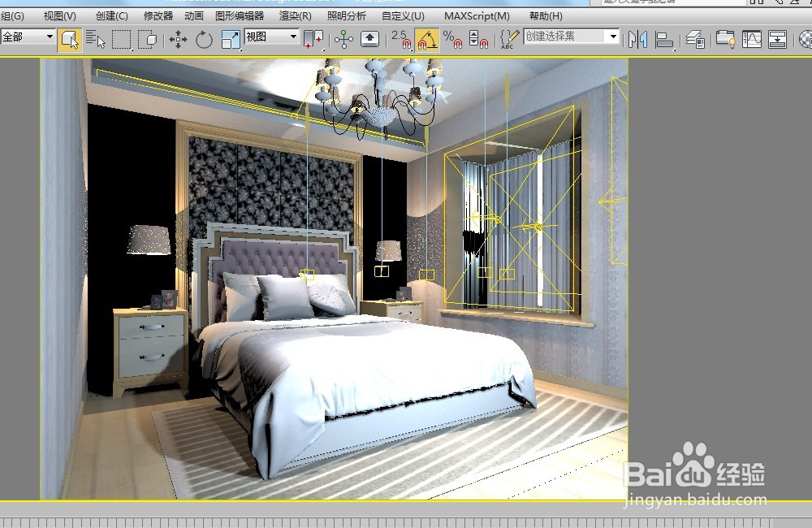Image resolution: width=812 pixels, height=528 pixels.
Task: Open the 图形编辑器 menu
Action: pos(240,16)
